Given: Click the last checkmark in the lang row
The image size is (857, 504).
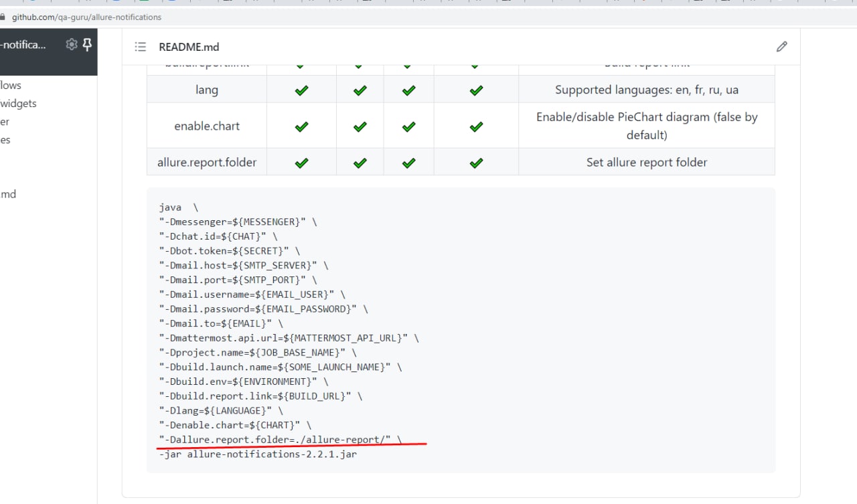Looking at the screenshot, I should (476, 90).
